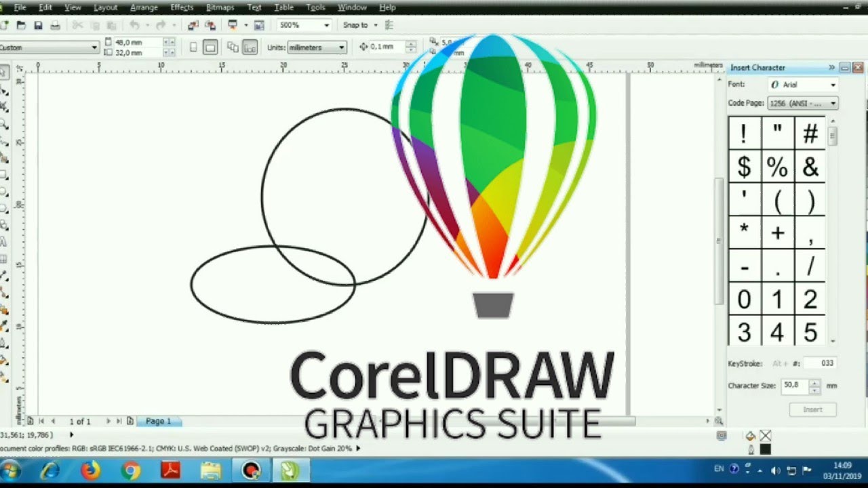Open Google Chrome from the taskbar
This screenshot has height=488, width=868.
130,470
